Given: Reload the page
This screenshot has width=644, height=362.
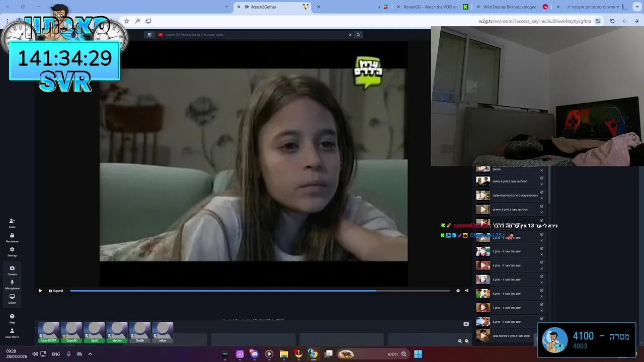Looking at the screenshot, I should pos(612,21).
